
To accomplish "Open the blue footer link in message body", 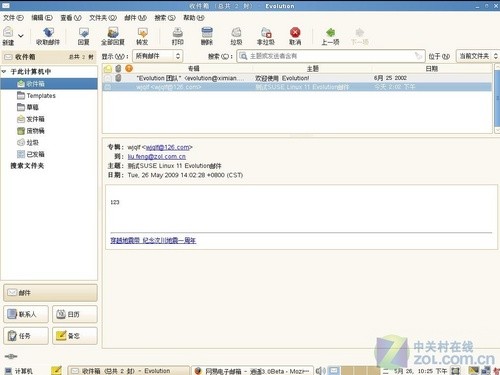I will click(x=153, y=240).
